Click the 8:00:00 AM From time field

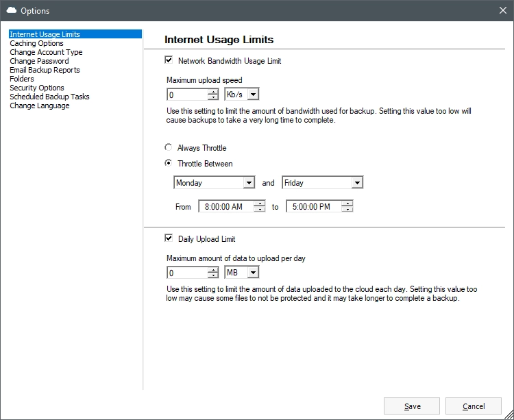point(226,206)
